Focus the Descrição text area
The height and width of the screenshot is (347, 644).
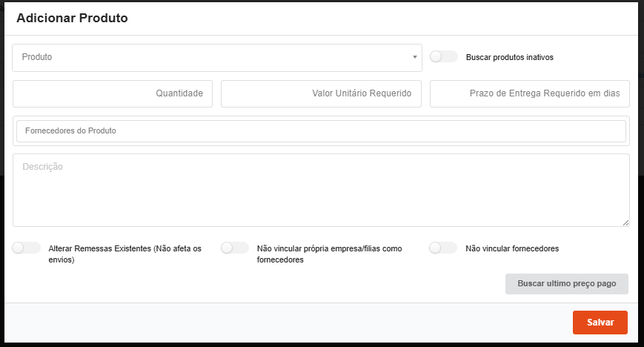coord(321,190)
